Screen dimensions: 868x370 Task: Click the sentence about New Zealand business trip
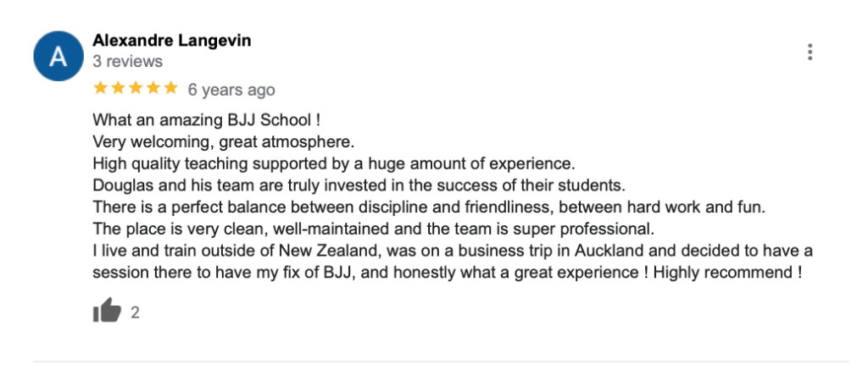453,262
